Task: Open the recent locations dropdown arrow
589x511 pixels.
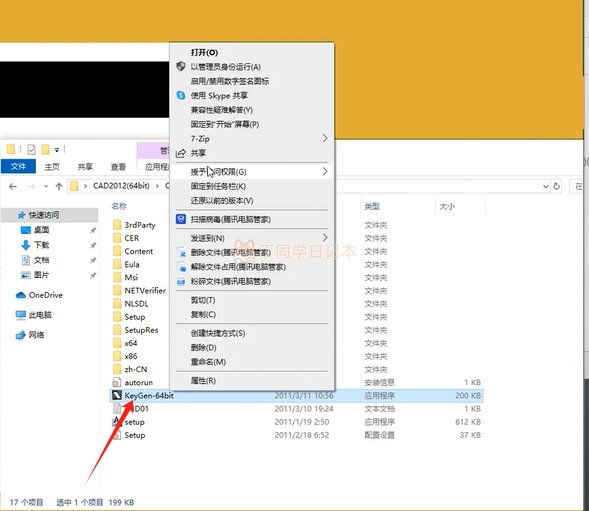Action: 46,186
